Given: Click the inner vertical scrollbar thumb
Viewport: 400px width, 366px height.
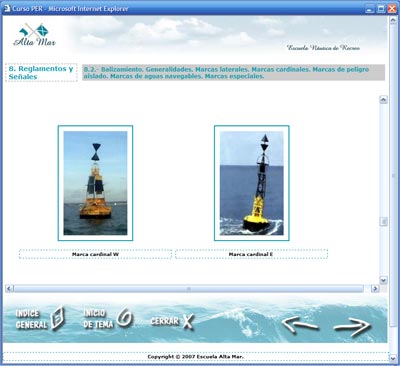Looking at the screenshot, I should (x=384, y=221).
